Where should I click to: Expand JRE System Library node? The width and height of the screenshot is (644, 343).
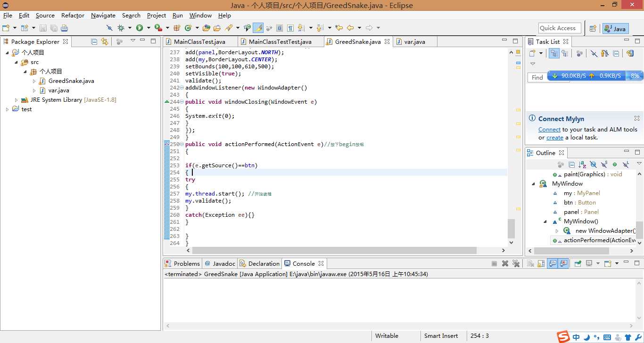16,100
